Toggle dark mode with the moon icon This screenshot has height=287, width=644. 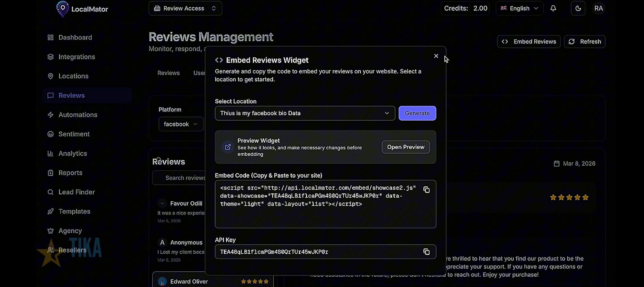(x=578, y=8)
